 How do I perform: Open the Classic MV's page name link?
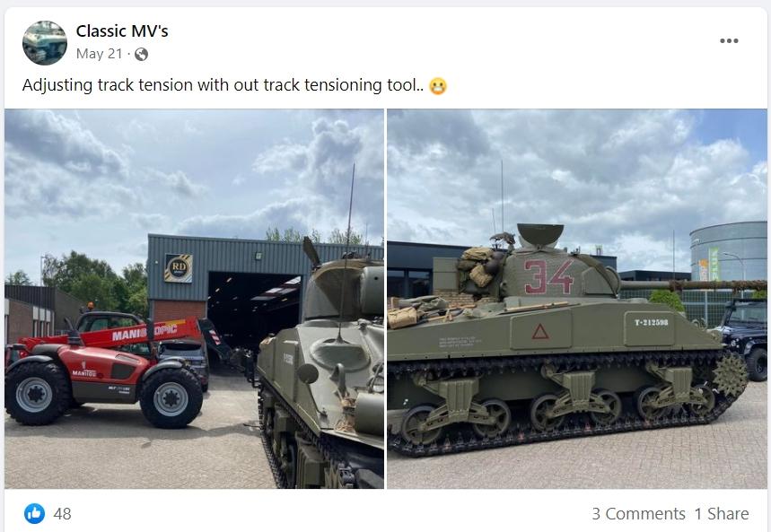[x=122, y=31]
